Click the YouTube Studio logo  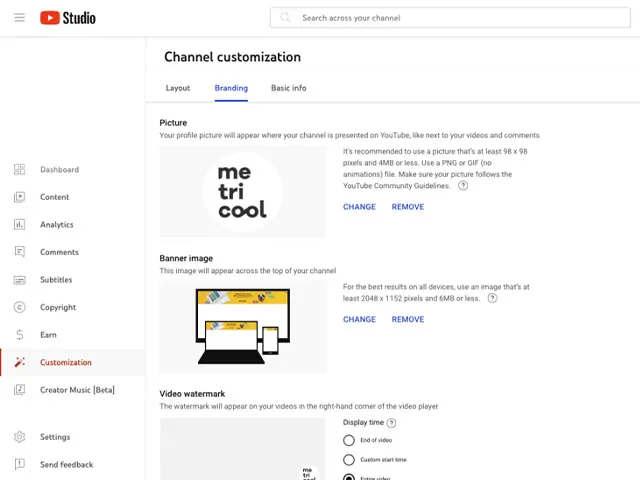pos(68,18)
